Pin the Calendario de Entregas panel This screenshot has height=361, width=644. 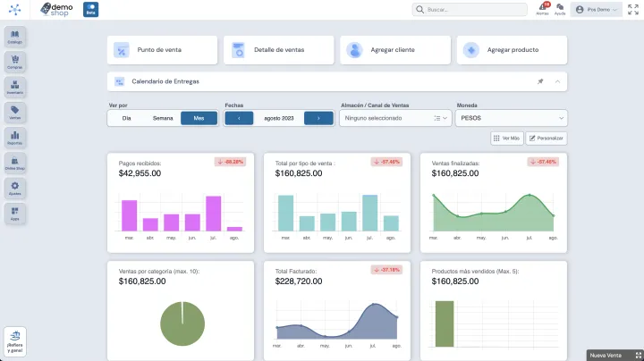(540, 81)
